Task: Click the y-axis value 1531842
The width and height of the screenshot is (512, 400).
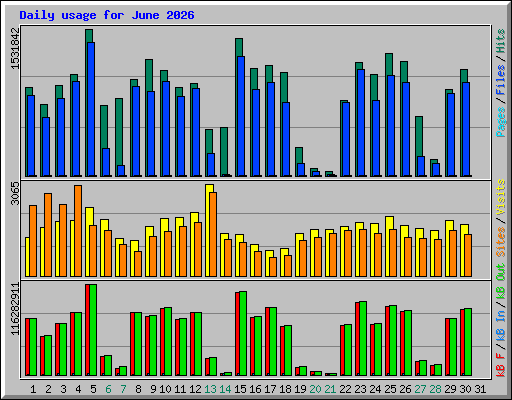Action: tap(15, 49)
